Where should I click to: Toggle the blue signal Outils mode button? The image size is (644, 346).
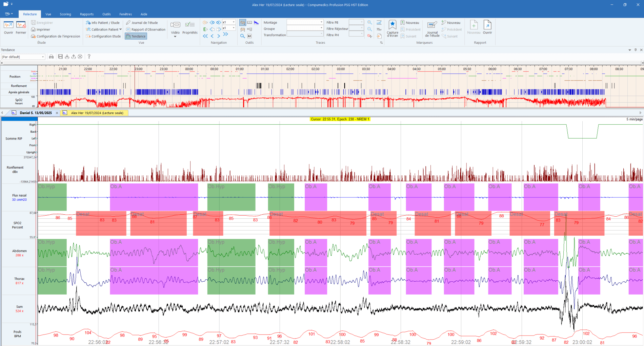[257, 22]
